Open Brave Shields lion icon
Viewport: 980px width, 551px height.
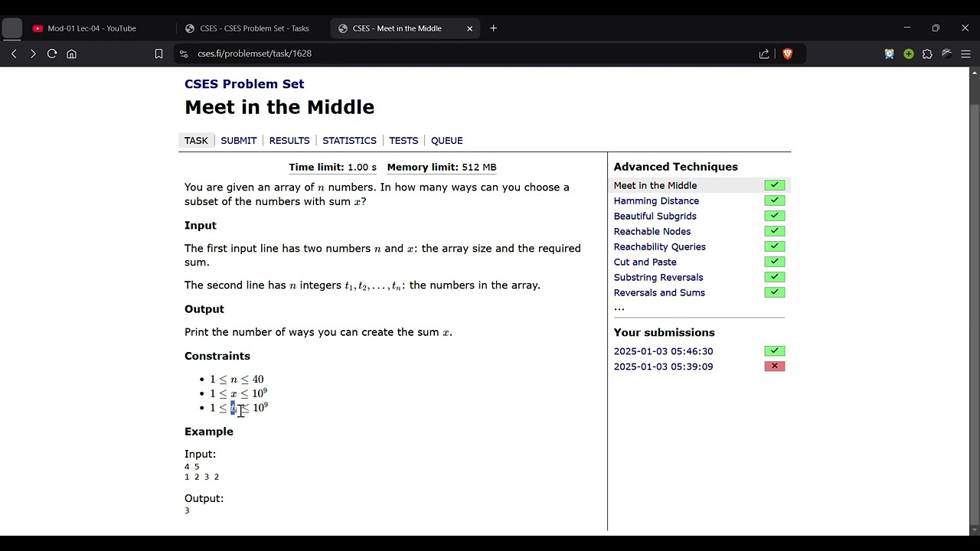click(x=788, y=54)
